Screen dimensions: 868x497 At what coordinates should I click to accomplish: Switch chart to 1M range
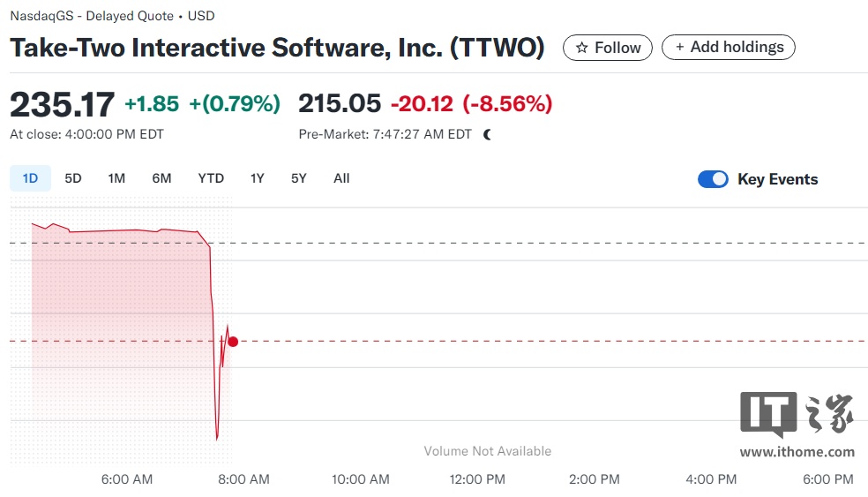116,178
